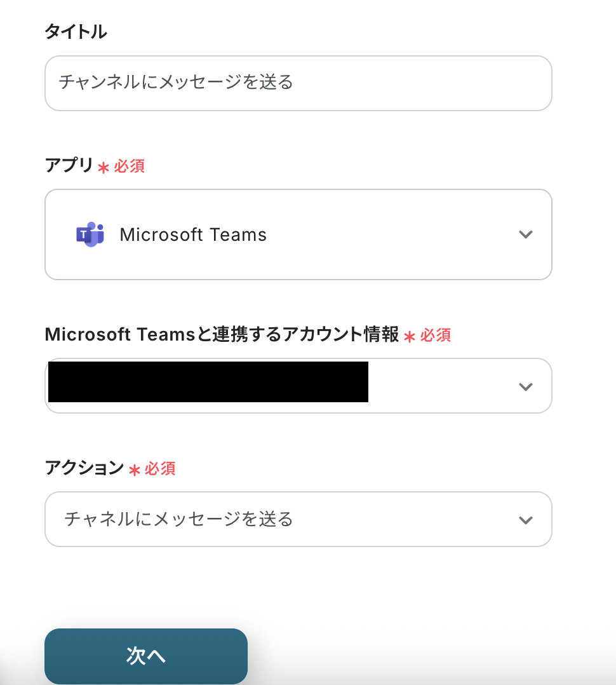Click the red asterisk beside アクション

click(134, 470)
